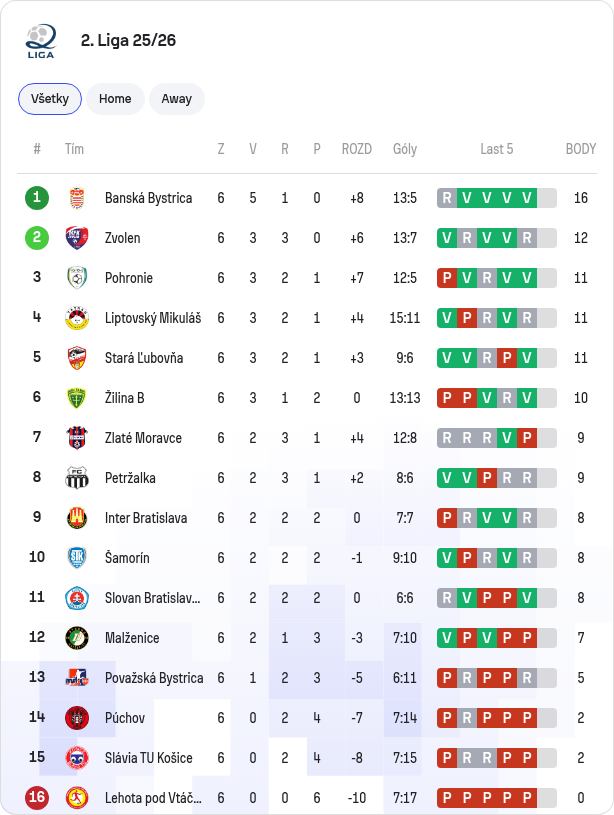Switch to the Away standings tab
This screenshot has width=614, height=815.
[x=177, y=99]
